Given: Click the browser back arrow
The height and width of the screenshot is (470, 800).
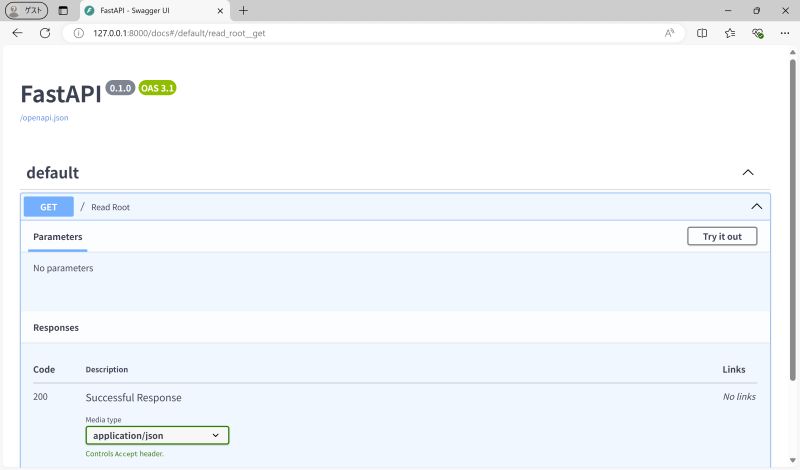Looking at the screenshot, I should [x=17, y=33].
